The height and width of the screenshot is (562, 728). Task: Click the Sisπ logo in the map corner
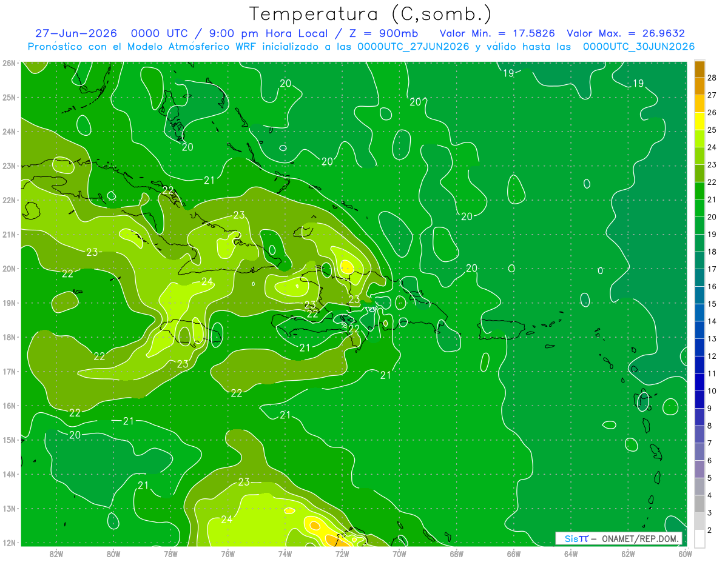pos(576,538)
